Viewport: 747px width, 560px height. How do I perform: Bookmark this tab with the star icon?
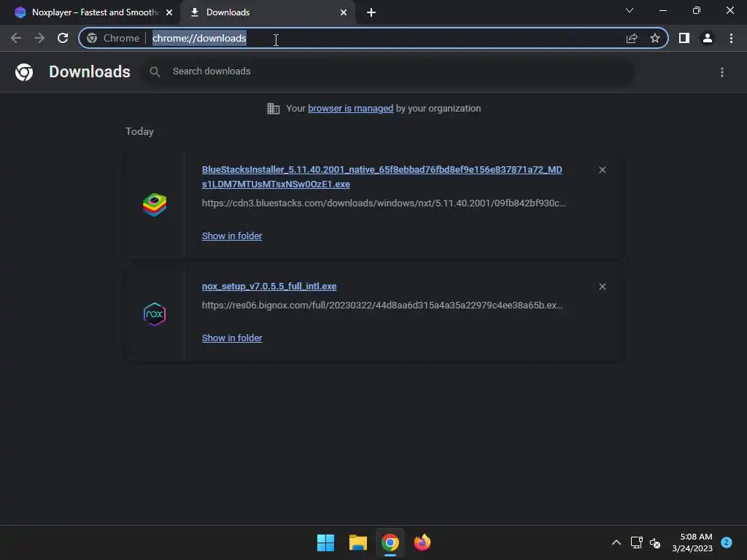pyautogui.click(x=655, y=38)
